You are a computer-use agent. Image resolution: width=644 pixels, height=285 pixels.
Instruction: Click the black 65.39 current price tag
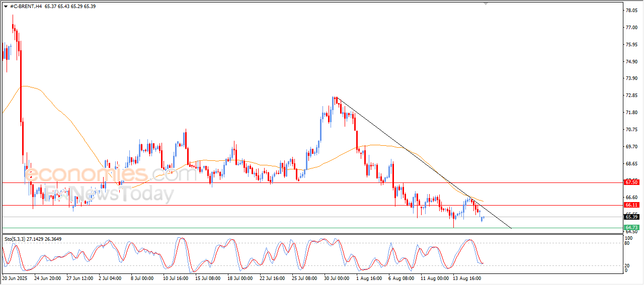tap(631, 217)
